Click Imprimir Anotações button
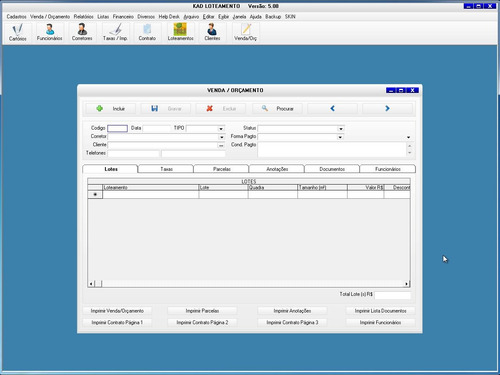Viewport: 500px width, 375px height. (x=292, y=311)
